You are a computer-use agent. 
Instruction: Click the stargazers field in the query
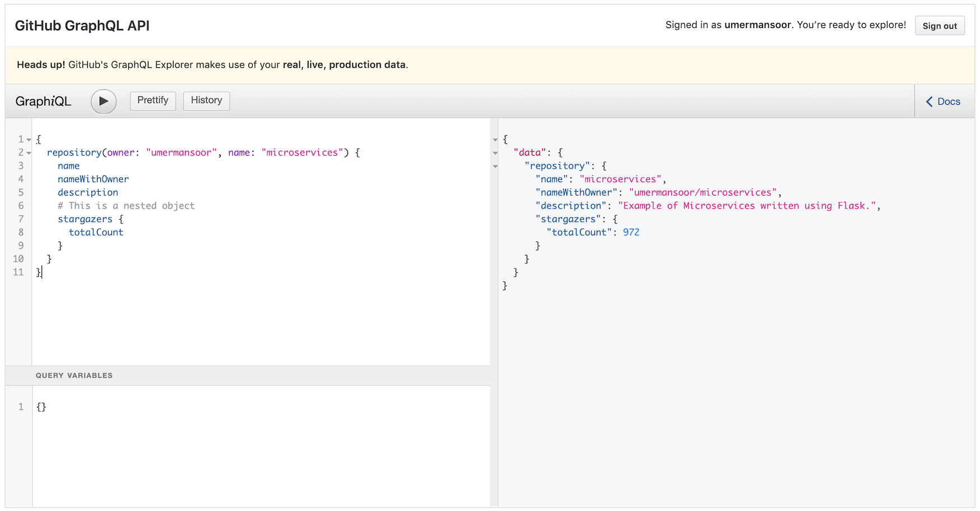click(x=85, y=219)
